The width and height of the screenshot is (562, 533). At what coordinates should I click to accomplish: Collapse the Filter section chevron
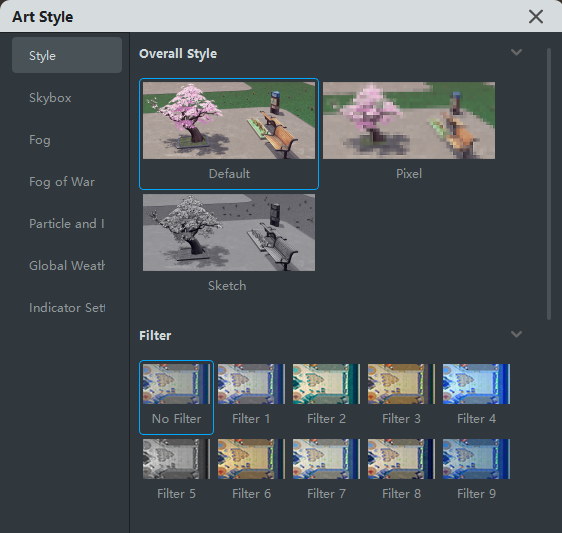516,334
